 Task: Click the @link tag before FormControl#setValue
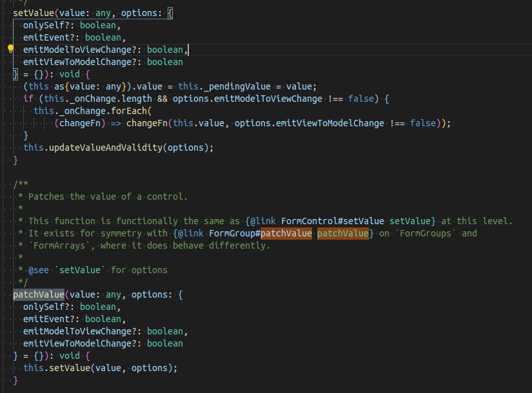[x=263, y=221]
